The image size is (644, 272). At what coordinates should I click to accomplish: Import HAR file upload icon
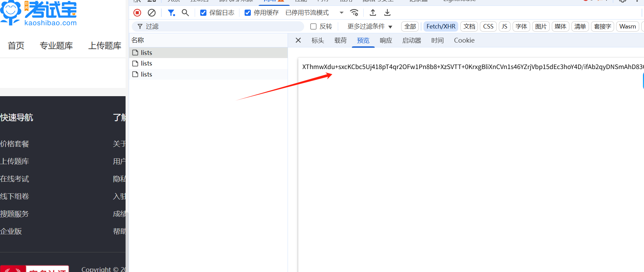pos(373,13)
